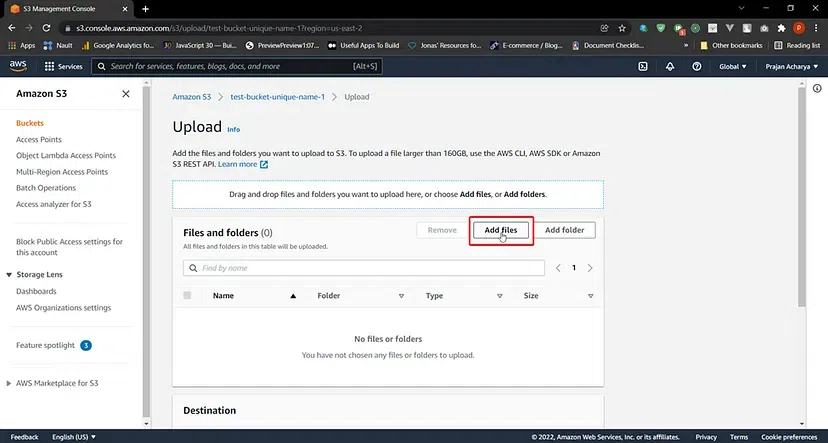The width and height of the screenshot is (828, 443).
Task: Click the Add files button
Action: 501,230
